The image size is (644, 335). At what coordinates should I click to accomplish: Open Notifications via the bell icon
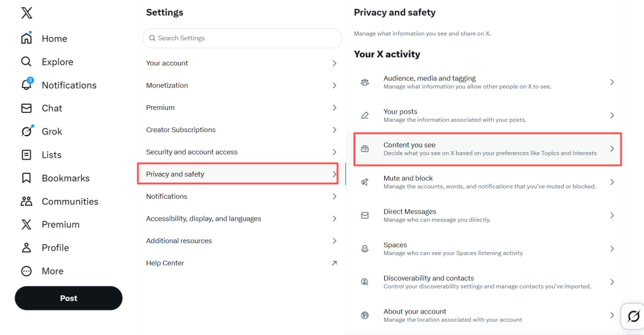tap(26, 85)
